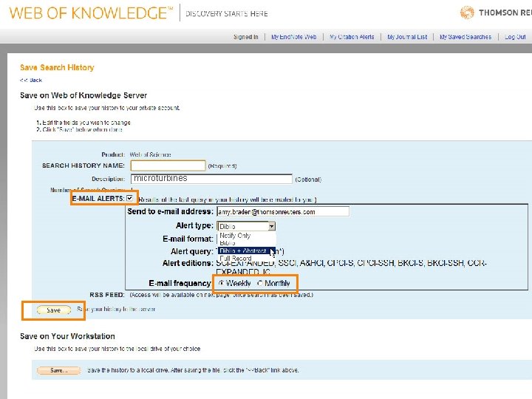Viewport: 532px width, 399px height.
Task: Click the Log Out link
Action: click(x=515, y=37)
